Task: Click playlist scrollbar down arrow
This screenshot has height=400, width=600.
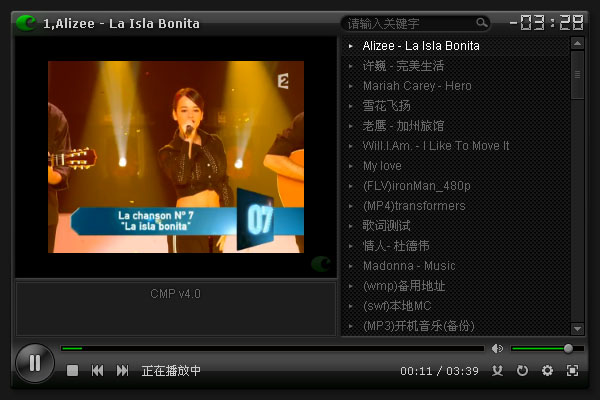Action: [x=577, y=328]
